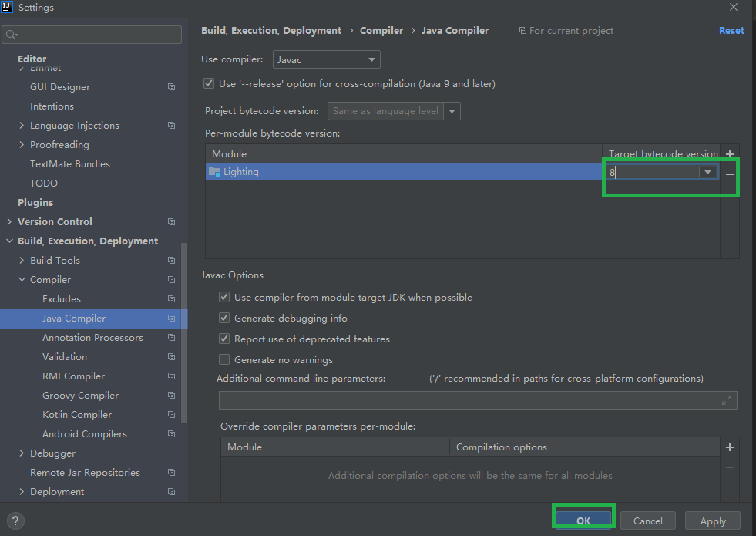
Task: Click the project-level icon beside Kotlin Compiler
Action: pos(171,415)
